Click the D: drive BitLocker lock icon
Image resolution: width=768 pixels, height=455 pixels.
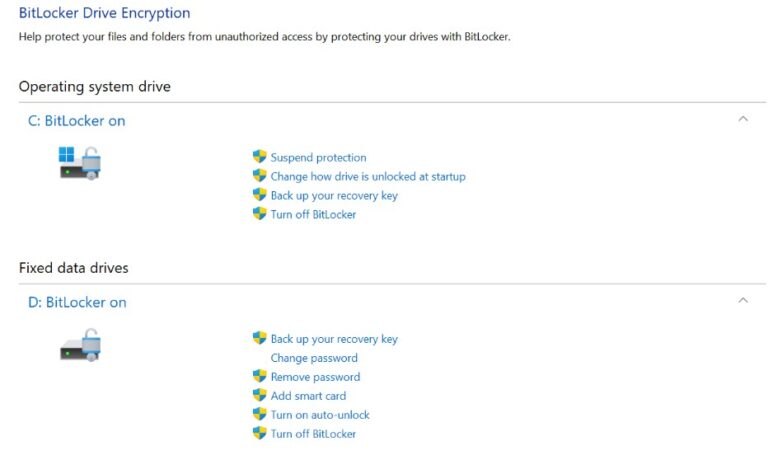coord(80,345)
